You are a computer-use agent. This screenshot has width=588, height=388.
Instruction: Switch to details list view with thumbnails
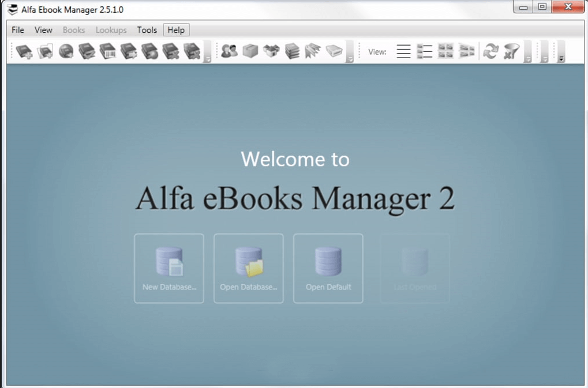[x=425, y=51]
